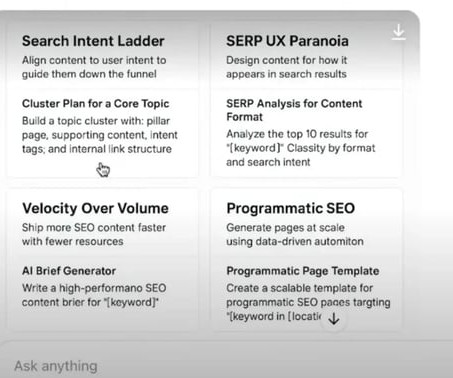Viewport: 453px width, 378px height.
Task: Open the Velocity Over Volume heading
Action: [95, 208]
